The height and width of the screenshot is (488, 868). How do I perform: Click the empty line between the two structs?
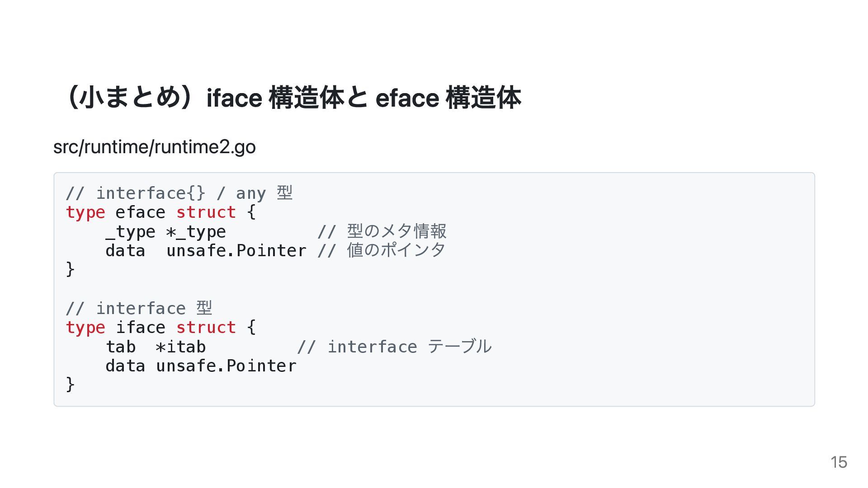click(x=434, y=289)
